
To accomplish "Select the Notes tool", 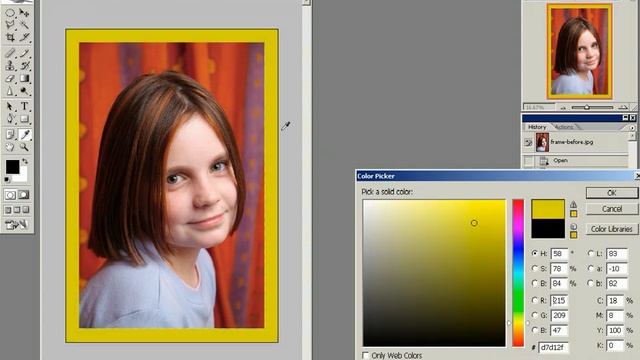I will coord(10,134).
